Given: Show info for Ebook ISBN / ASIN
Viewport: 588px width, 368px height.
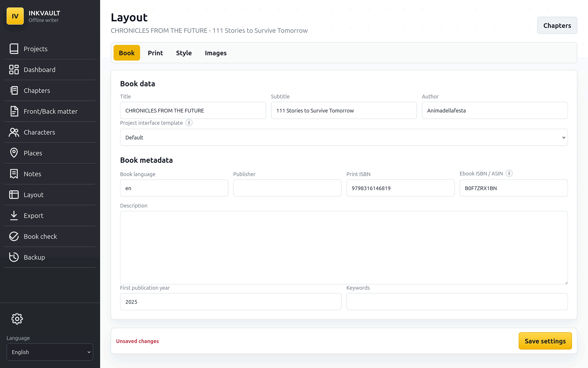Looking at the screenshot, I should [509, 173].
